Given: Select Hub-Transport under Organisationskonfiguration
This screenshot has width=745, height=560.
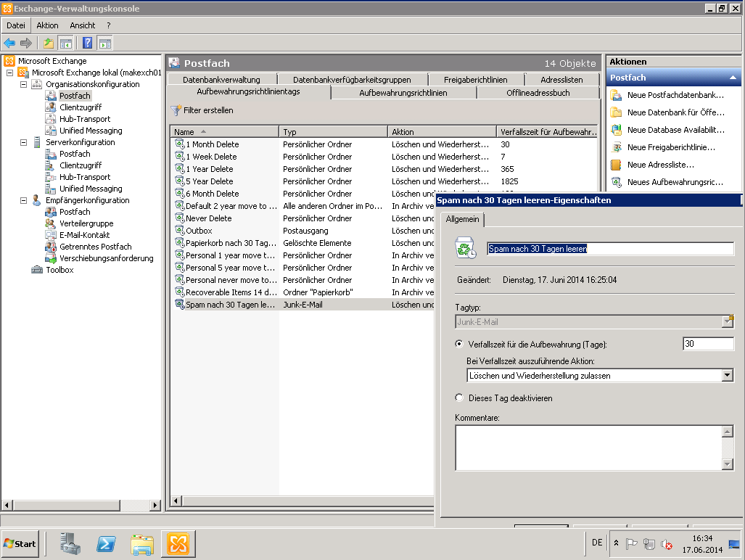Looking at the screenshot, I should [85, 119].
